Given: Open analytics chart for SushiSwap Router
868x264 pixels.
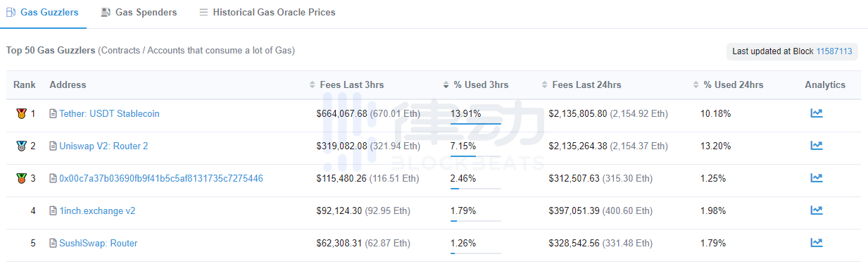Looking at the screenshot, I should pyautogui.click(x=816, y=243).
